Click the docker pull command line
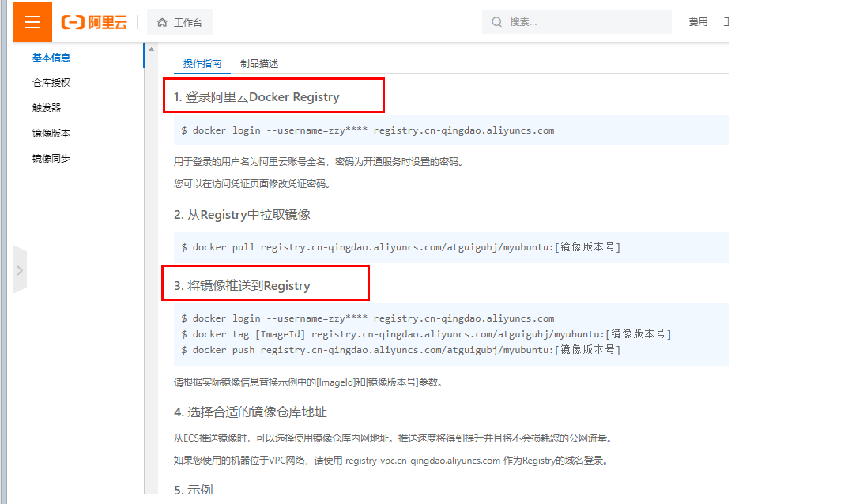 click(401, 247)
